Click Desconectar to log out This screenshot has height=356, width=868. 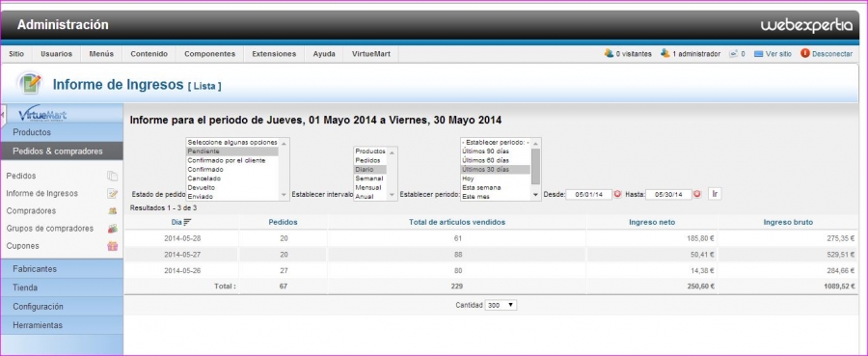[832, 54]
